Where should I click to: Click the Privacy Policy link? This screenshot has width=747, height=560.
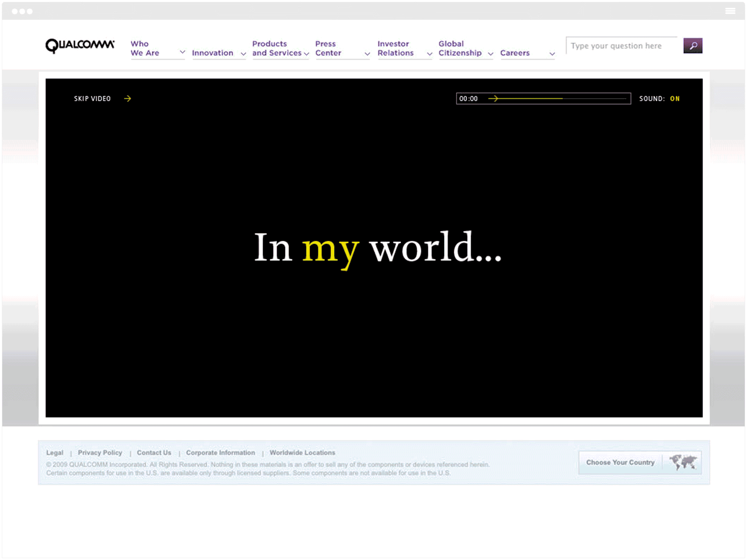[x=100, y=452]
